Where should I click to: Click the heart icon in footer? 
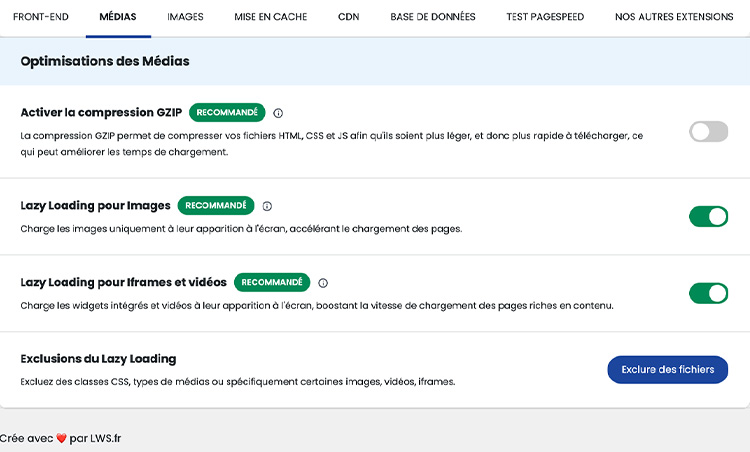[x=61, y=438]
